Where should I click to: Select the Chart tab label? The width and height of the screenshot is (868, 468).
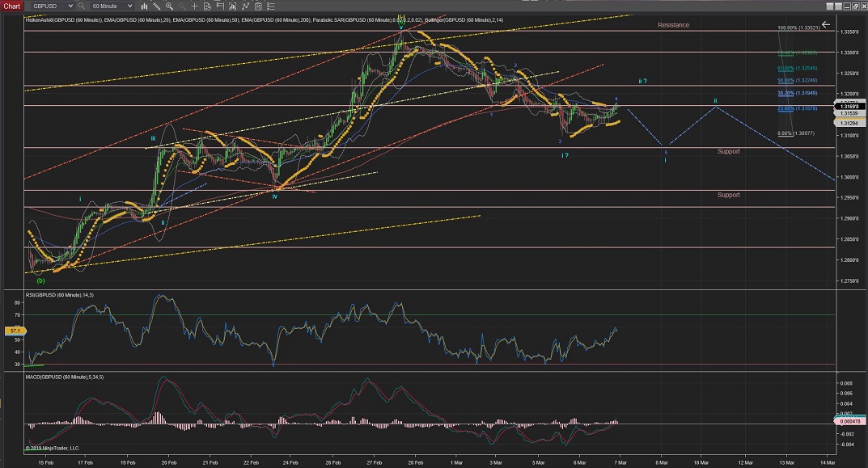pos(10,6)
